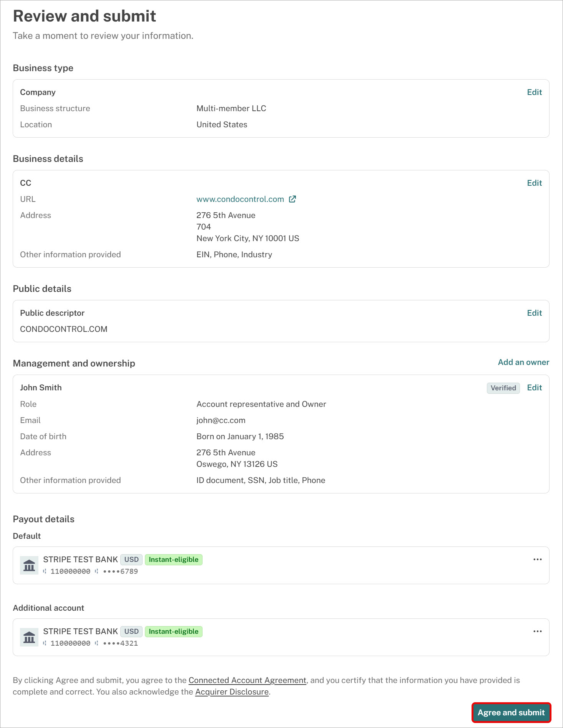Edit the Company business type section

coord(534,92)
